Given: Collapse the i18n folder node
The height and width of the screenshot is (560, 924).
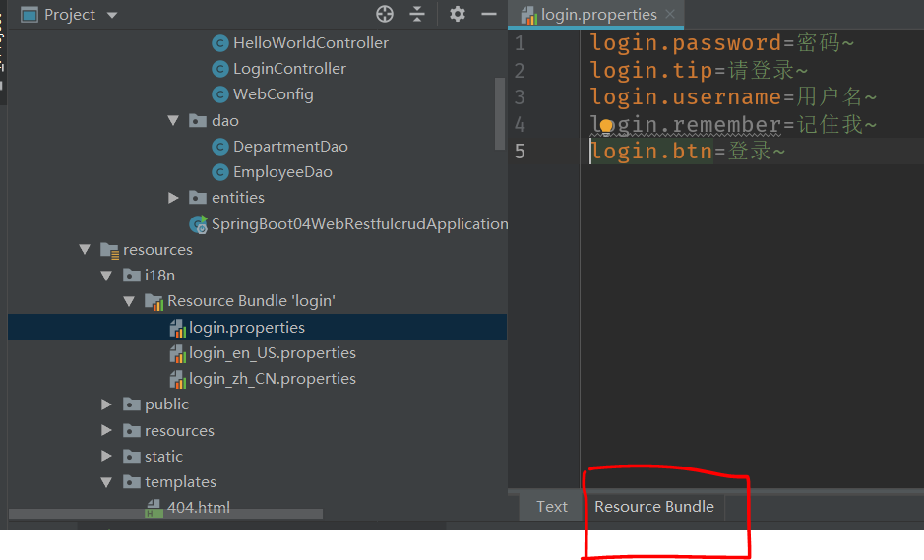Looking at the screenshot, I should 106,276.
